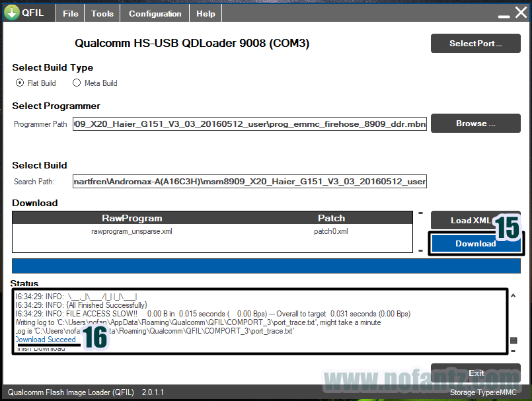
Task: Click the Exit button
Action: 475,373
